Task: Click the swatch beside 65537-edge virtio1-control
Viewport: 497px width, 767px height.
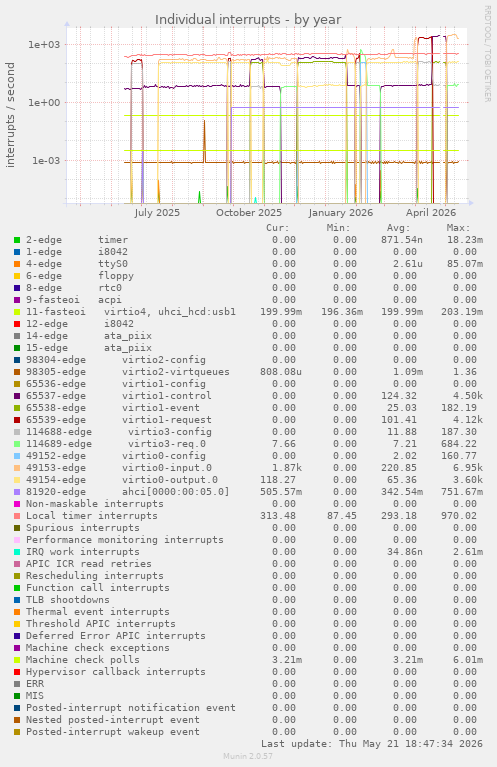Action: click(17, 396)
